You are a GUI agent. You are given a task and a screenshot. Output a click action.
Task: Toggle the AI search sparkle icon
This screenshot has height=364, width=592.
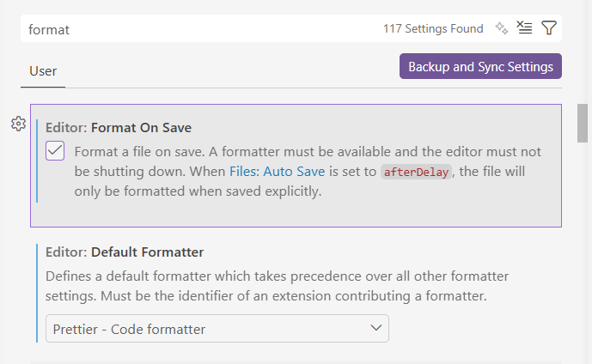coord(502,28)
